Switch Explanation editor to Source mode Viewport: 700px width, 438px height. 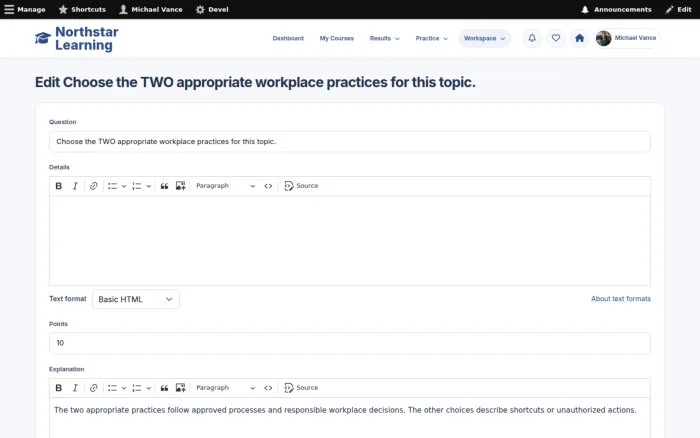[301, 388]
